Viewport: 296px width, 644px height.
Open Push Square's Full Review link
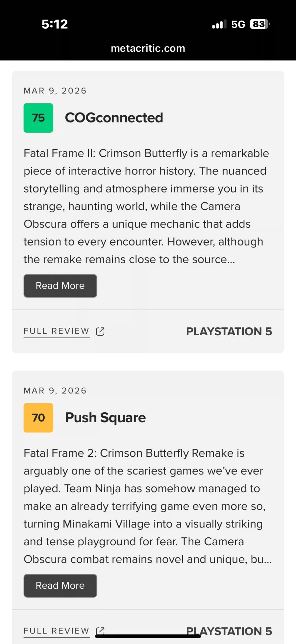point(57,631)
